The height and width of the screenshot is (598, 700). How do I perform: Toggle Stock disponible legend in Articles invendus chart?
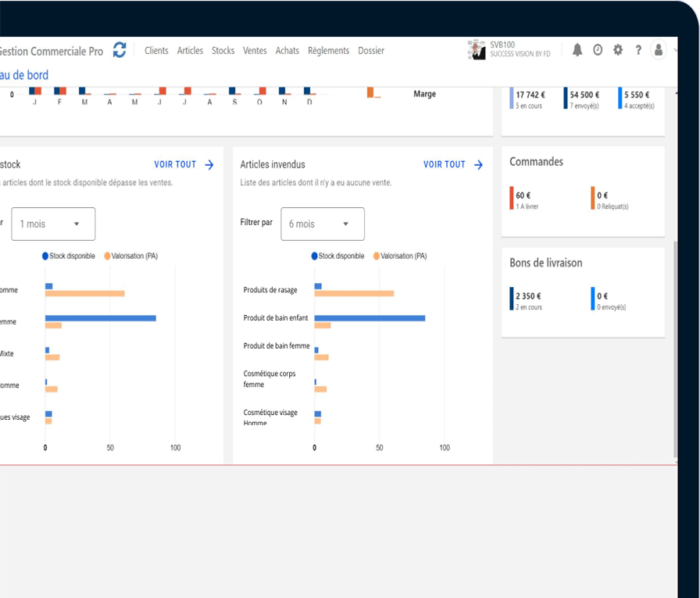click(x=338, y=256)
